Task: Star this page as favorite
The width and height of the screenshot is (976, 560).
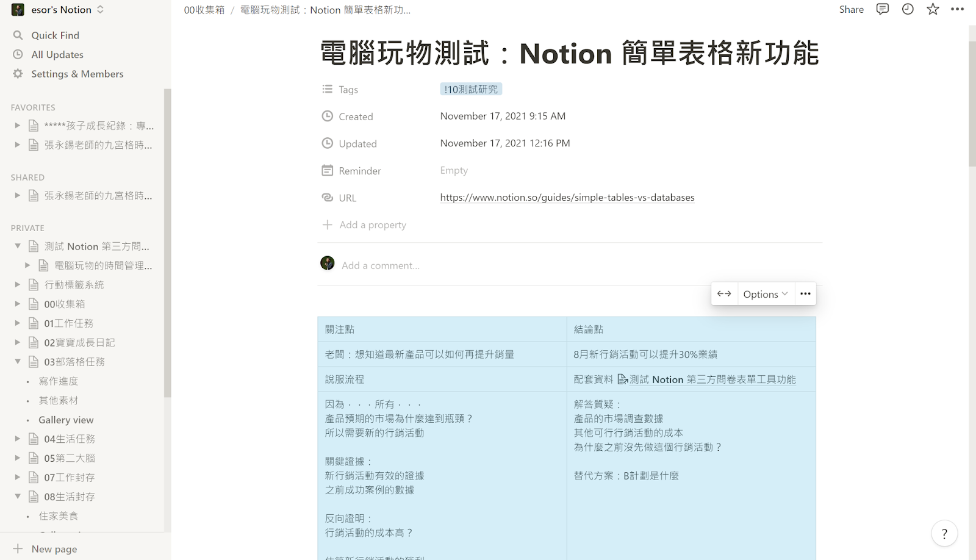Action: pos(933,9)
